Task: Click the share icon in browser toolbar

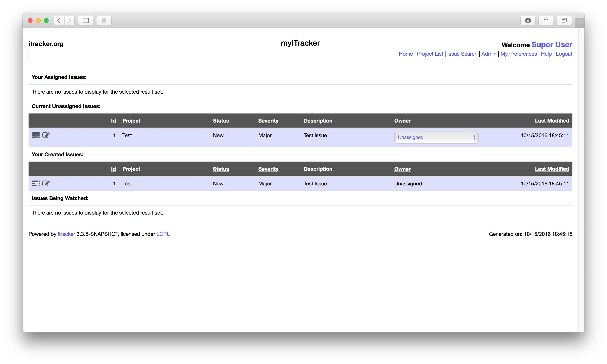Action: click(x=546, y=20)
